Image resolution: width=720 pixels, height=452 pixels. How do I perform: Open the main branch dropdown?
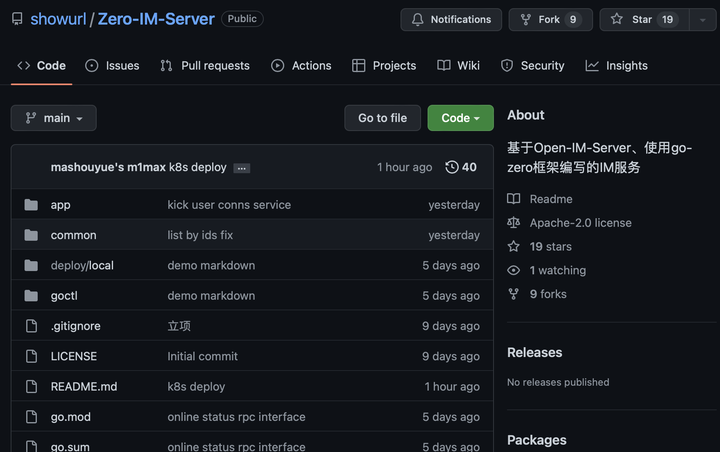(54, 118)
